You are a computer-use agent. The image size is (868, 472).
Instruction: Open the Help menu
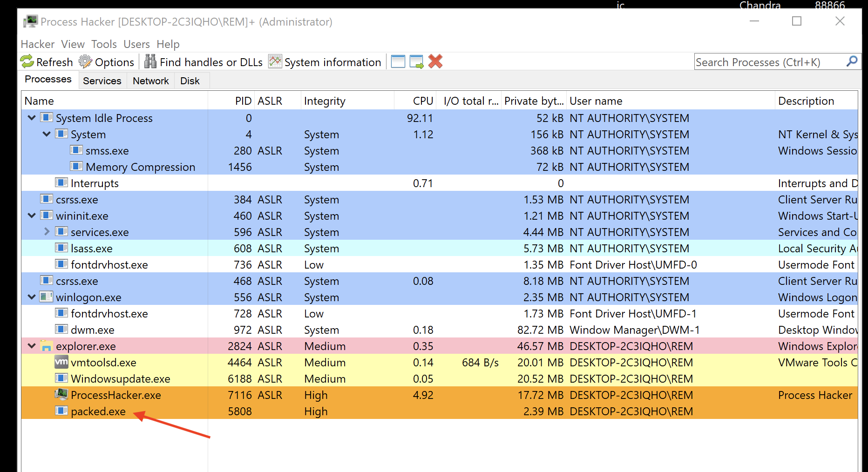168,44
